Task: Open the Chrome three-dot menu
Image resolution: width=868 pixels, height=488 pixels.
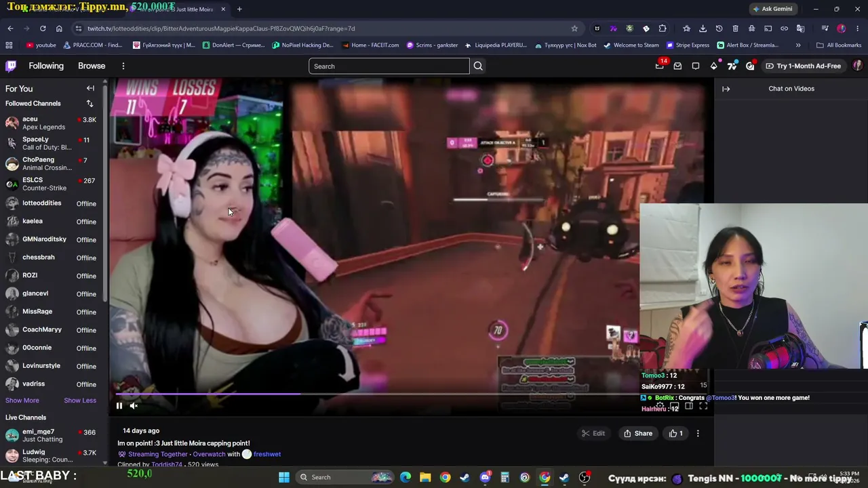Action: click(x=858, y=28)
